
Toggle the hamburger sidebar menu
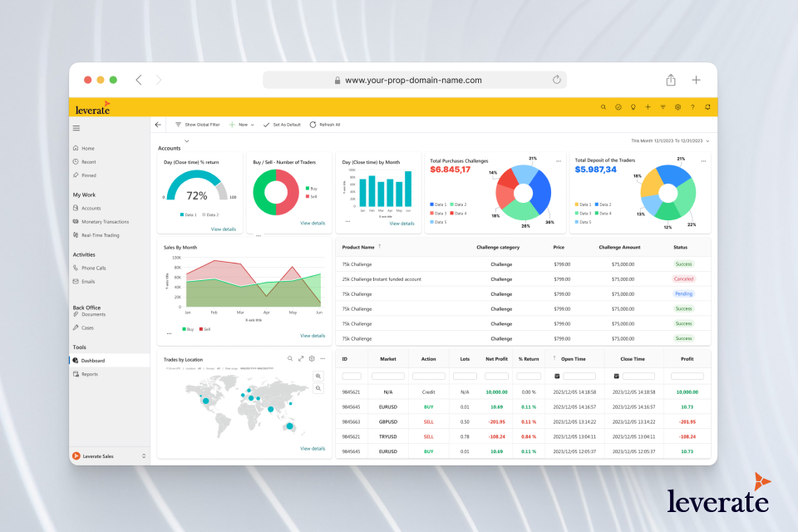76,128
